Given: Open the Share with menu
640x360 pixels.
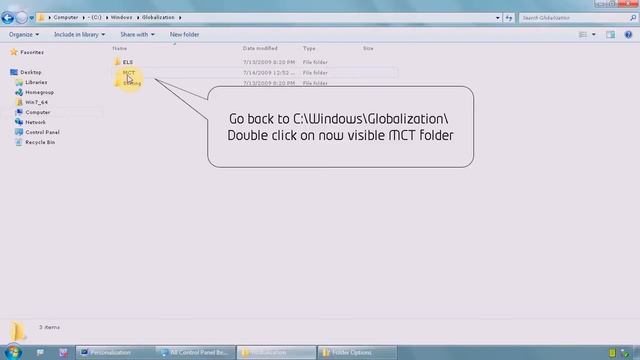Looking at the screenshot, I should pyautogui.click(x=137, y=35).
